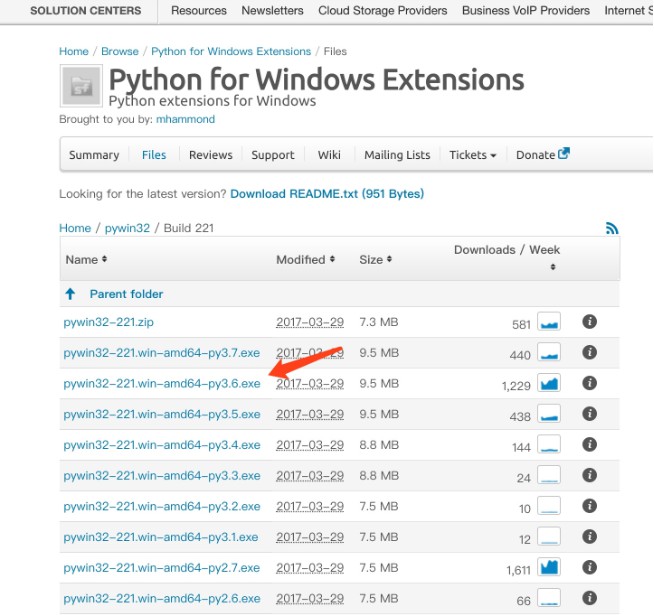This screenshot has width=654, height=615.
Task: Download pywin32-221.win-amd64-py3.3.exe
Action: [x=162, y=476]
